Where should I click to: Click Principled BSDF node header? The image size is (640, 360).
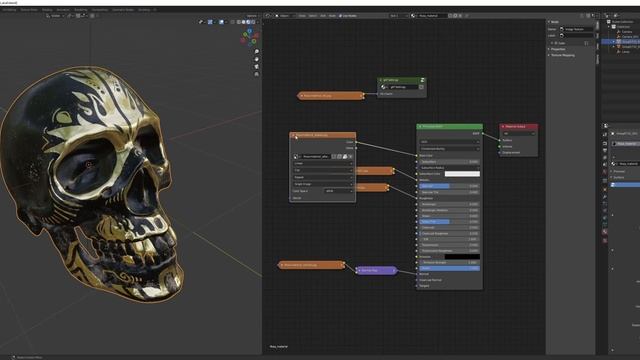(x=449, y=127)
